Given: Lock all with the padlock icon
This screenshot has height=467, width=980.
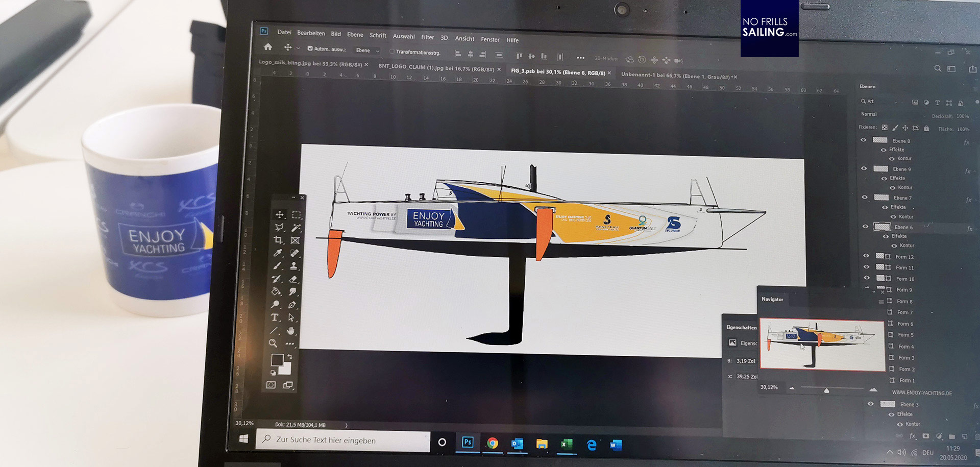Looking at the screenshot, I should (926, 129).
